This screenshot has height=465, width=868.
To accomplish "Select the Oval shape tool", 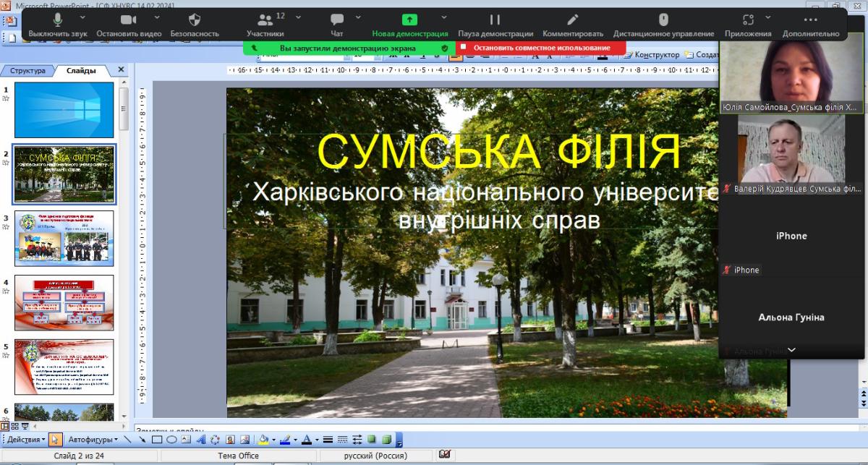I will [x=171, y=440].
